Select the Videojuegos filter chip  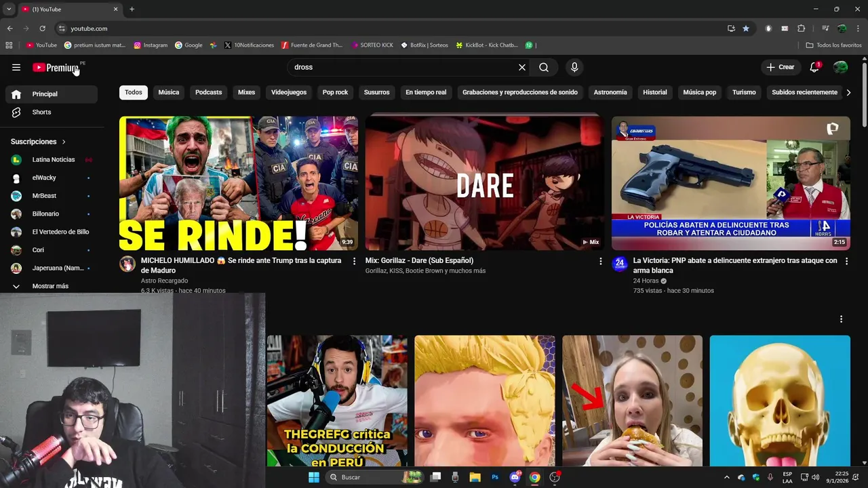[289, 92]
